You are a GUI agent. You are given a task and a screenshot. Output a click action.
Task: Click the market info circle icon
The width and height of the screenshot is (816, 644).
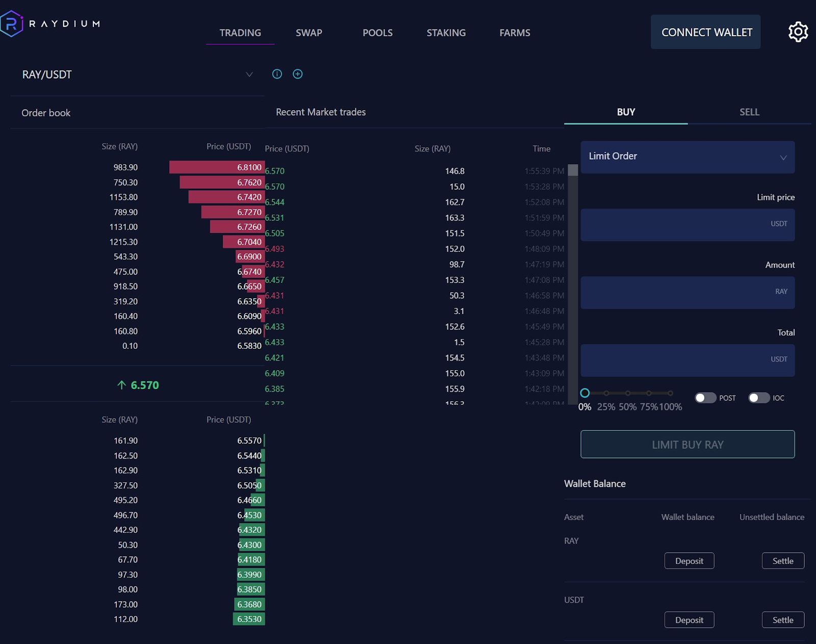pyautogui.click(x=277, y=74)
